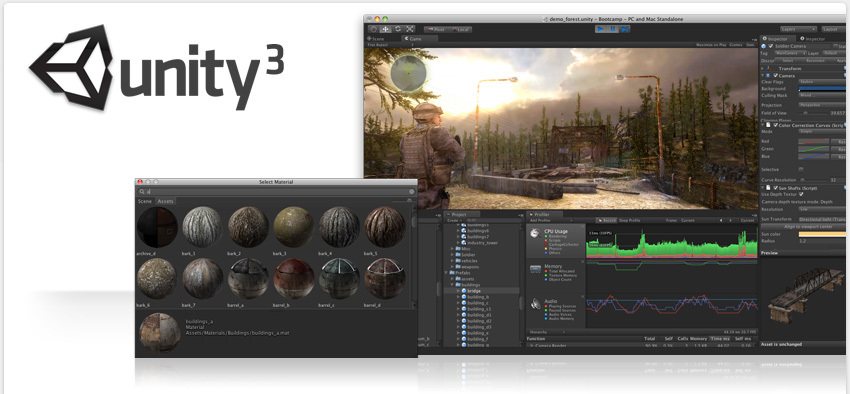Screen dimensions: 850x394
Task: Open the Layers dropdown
Action: point(799,29)
